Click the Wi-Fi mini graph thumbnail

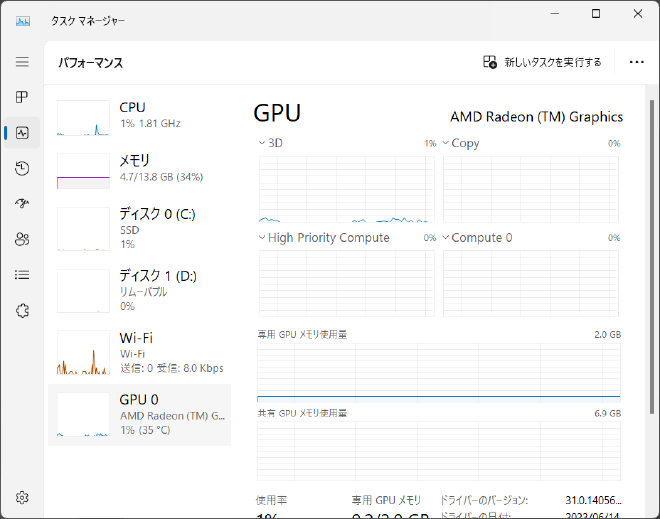pos(83,352)
